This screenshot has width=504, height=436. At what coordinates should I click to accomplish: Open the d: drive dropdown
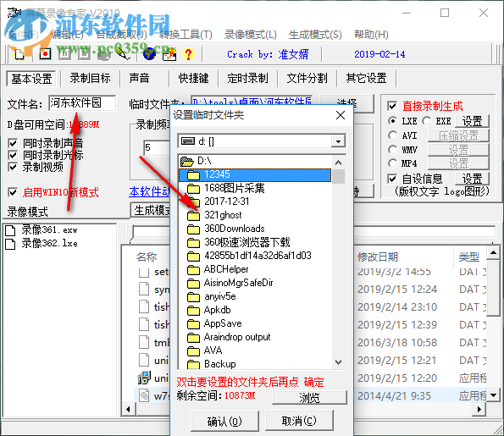338,141
